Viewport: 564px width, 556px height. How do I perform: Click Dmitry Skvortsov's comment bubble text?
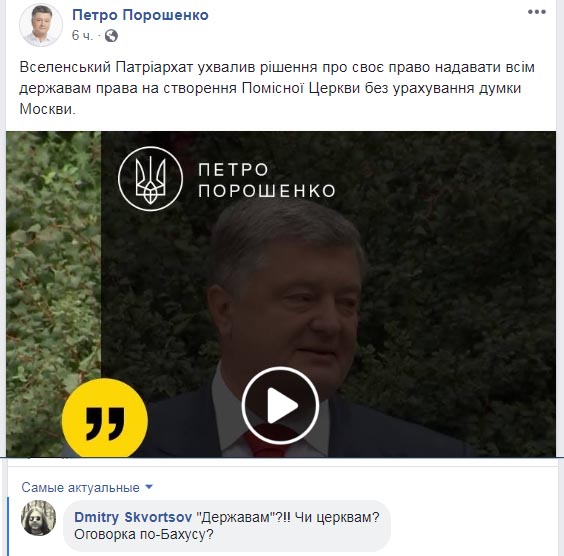tap(227, 526)
